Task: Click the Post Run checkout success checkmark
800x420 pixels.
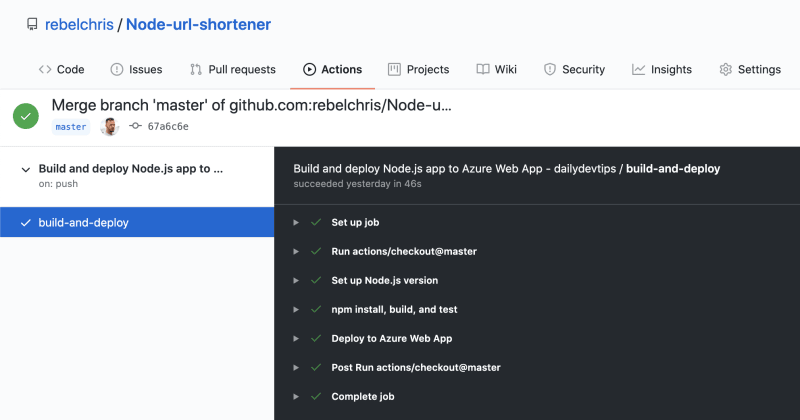Action: [x=316, y=367]
